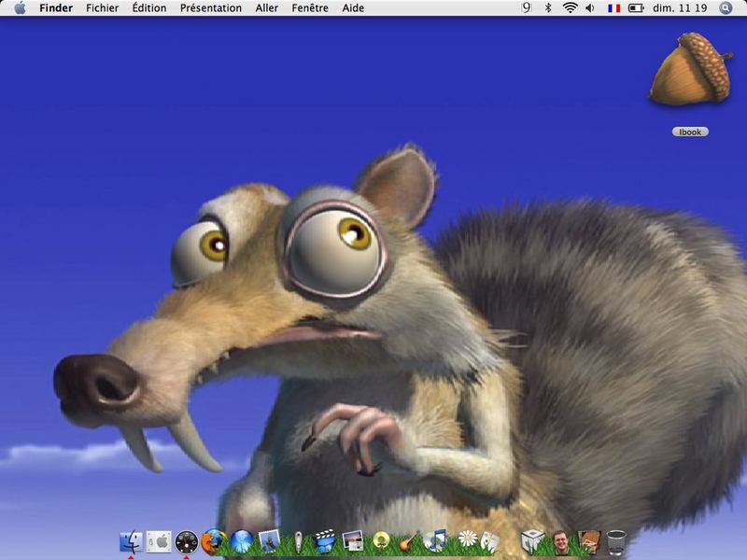
Task: Launch iMovie clapperboard icon
Action: click(x=325, y=540)
